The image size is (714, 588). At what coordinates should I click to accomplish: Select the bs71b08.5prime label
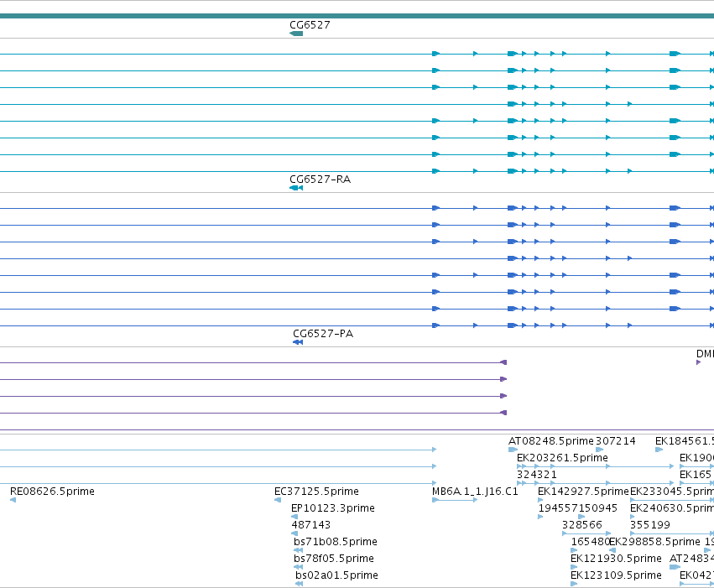point(336,542)
